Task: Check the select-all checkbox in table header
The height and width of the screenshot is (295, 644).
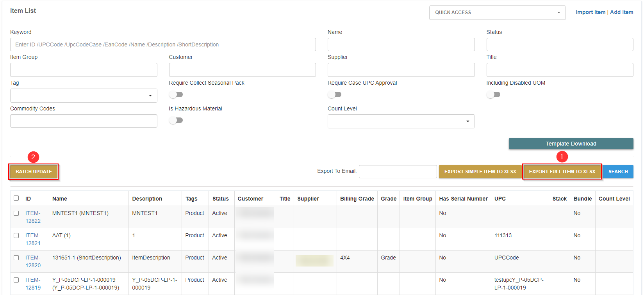Action: coord(16,198)
